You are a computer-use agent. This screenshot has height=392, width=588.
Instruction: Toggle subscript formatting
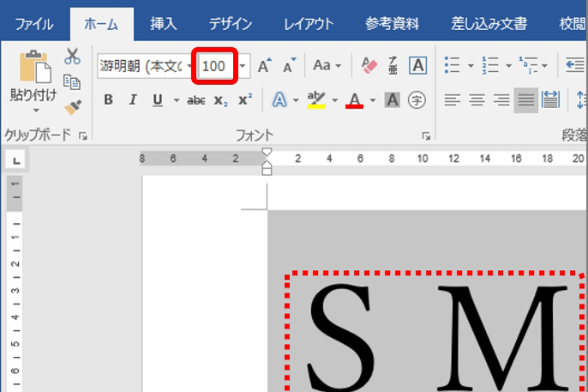tap(220, 100)
